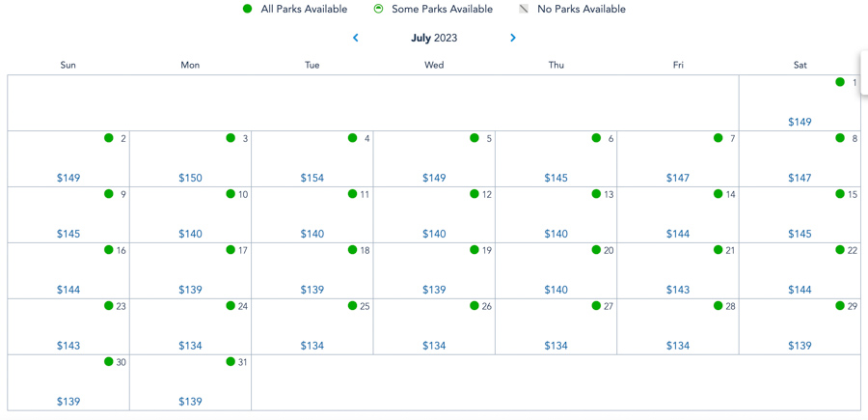
Task: Select Saturday July 29 at $139
Action: click(x=800, y=346)
